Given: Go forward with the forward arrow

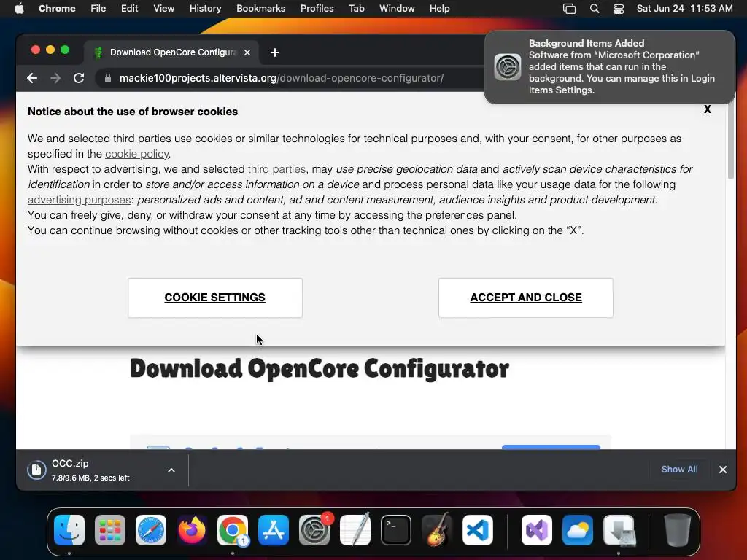Looking at the screenshot, I should [55, 78].
